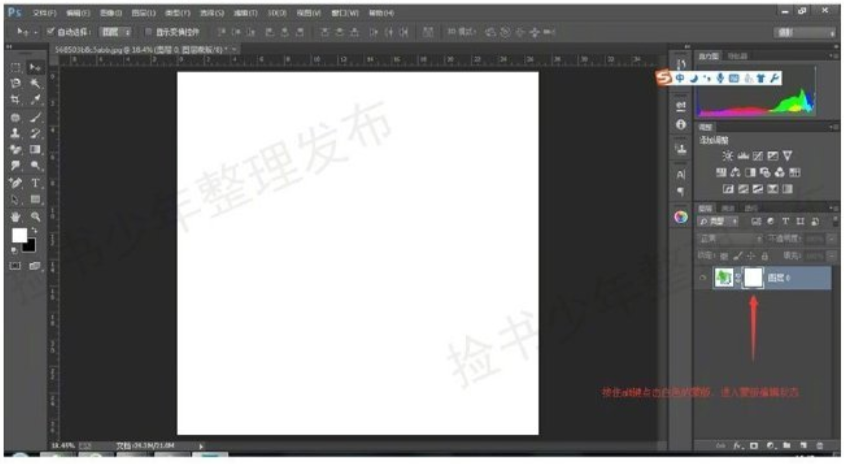Image resolution: width=844 pixels, height=464 pixels.
Task: Toggle show transform controls checkbox
Action: click(x=148, y=32)
